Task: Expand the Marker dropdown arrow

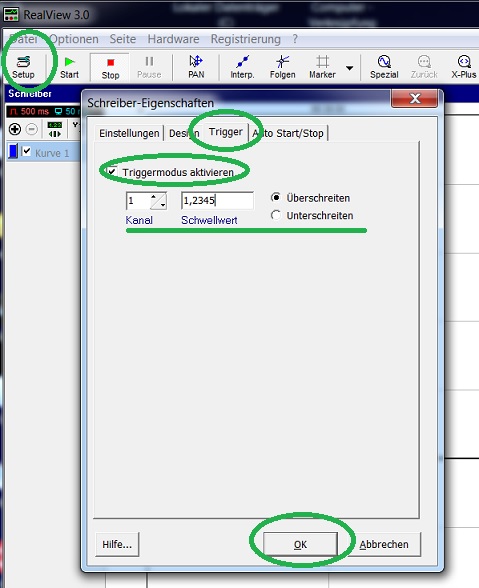Action: click(349, 68)
